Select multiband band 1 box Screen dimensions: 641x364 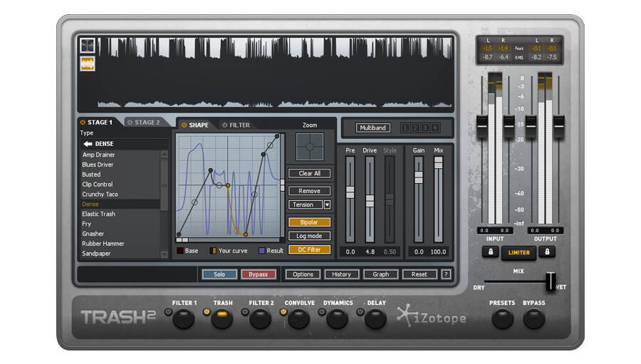[405, 128]
